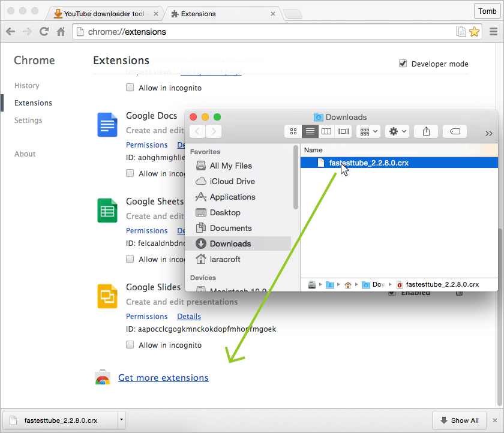Toggle the Developer mode checkbox

(403, 64)
